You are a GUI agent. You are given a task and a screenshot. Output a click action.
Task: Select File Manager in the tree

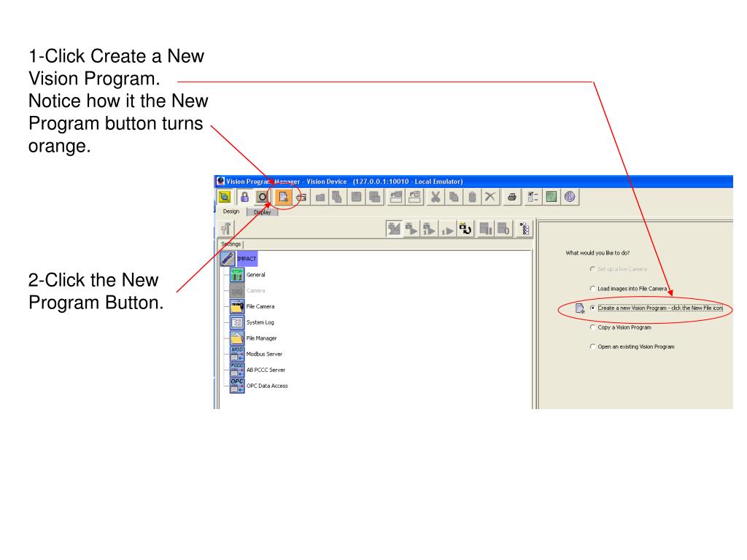point(261,338)
